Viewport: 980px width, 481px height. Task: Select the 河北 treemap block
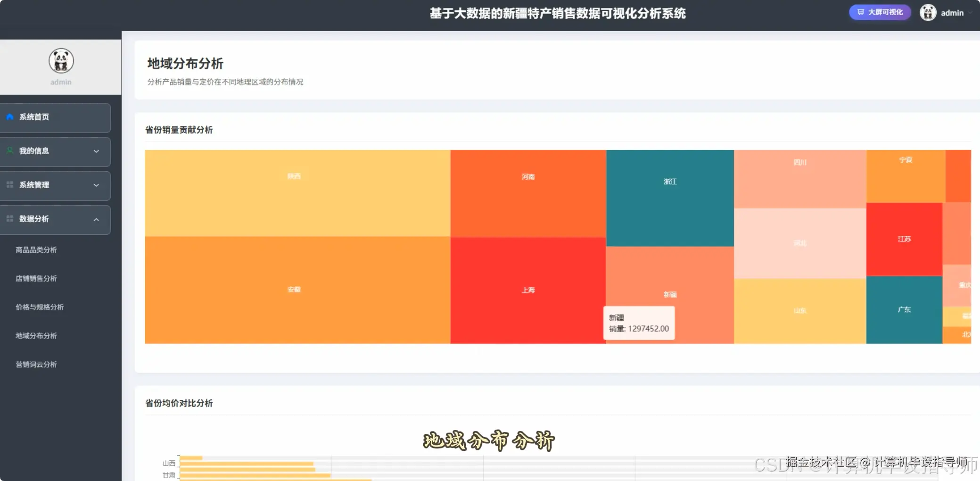point(800,243)
